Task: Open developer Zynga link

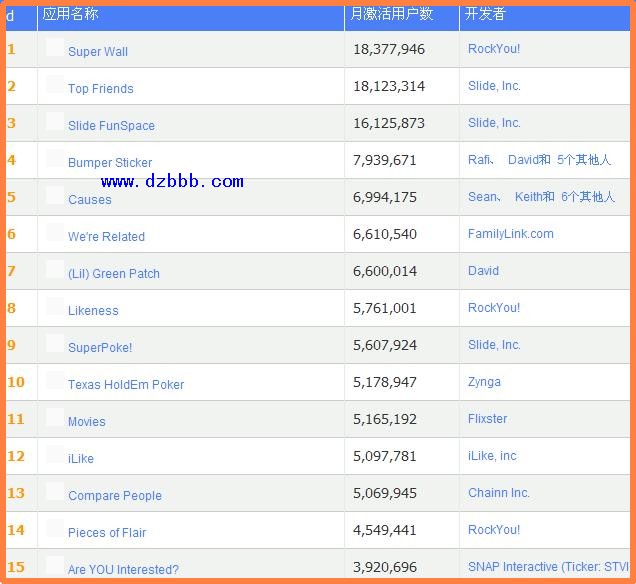Action: point(484,382)
